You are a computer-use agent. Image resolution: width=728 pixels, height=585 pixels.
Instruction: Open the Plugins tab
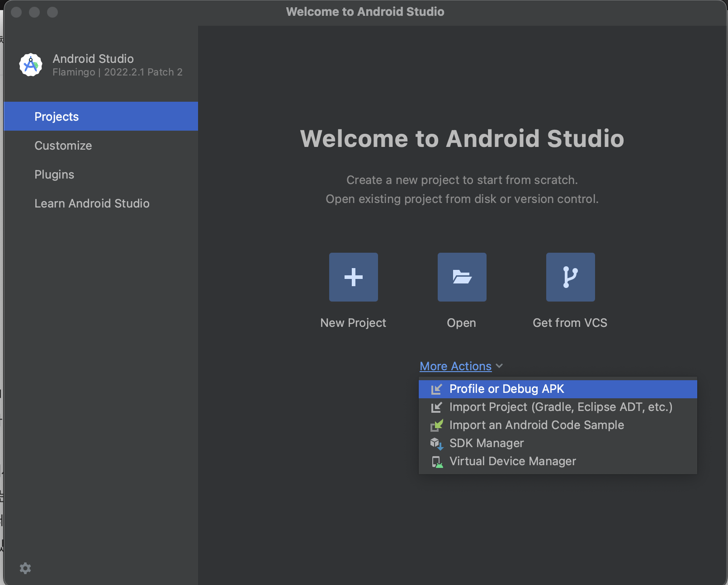pyautogui.click(x=101, y=174)
